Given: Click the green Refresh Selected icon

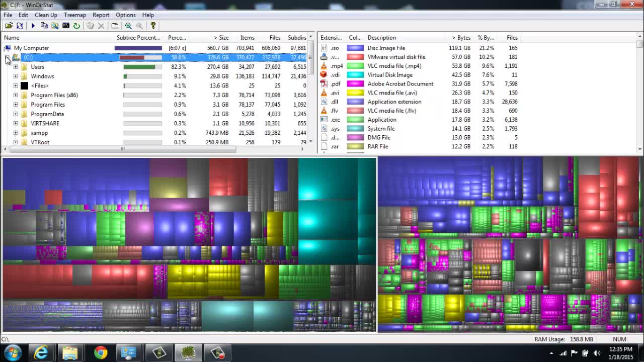Looking at the screenshot, I should click(76, 26).
